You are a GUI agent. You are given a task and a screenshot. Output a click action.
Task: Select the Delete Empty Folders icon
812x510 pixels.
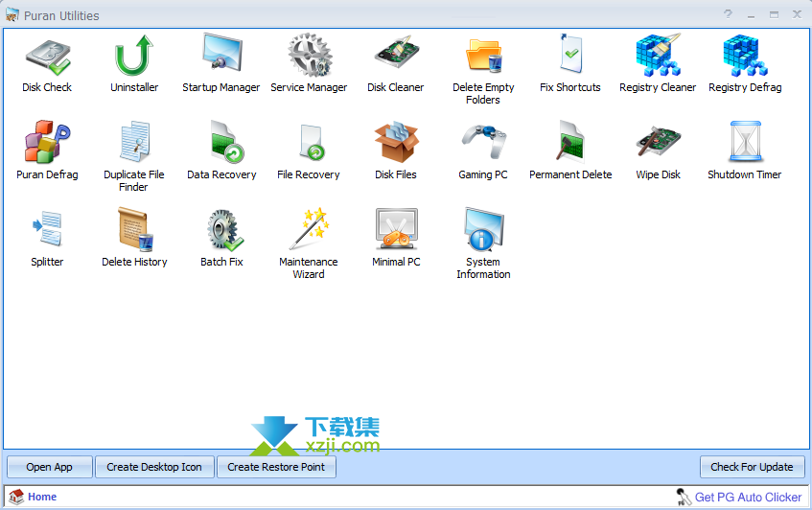[484, 56]
